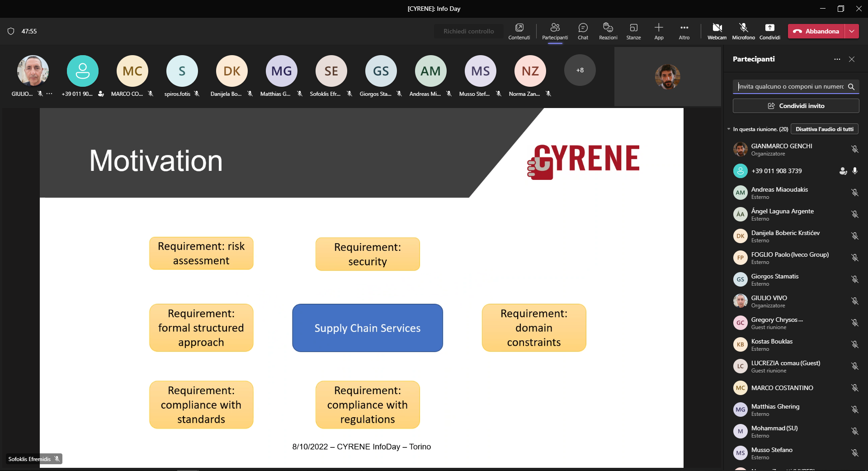This screenshot has height=471, width=868.
Task: Toggle mic for Giorgos Stamatis
Action: [854, 279]
